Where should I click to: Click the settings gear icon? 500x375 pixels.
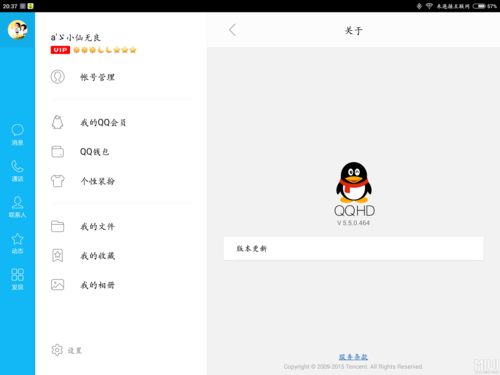coord(57,350)
